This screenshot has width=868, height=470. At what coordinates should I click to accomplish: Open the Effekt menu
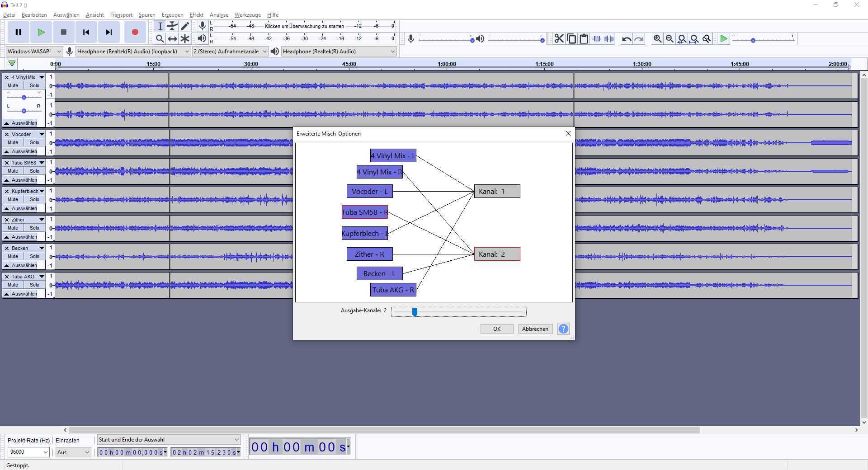click(x=196, y=15)
